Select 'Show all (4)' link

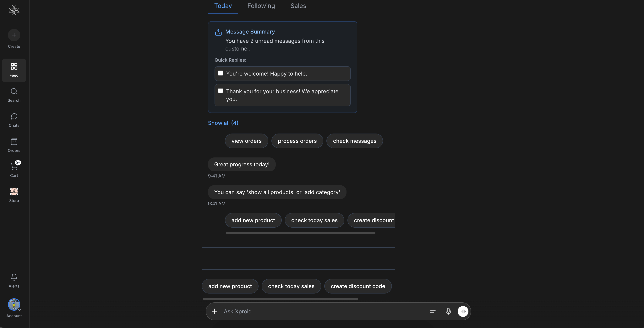(x=223, y=123)
